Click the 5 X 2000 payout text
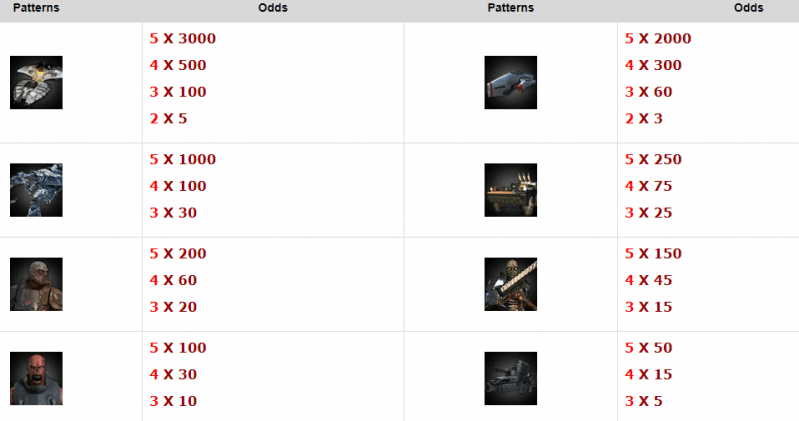 pyautogui.click(x=658, y=38)
